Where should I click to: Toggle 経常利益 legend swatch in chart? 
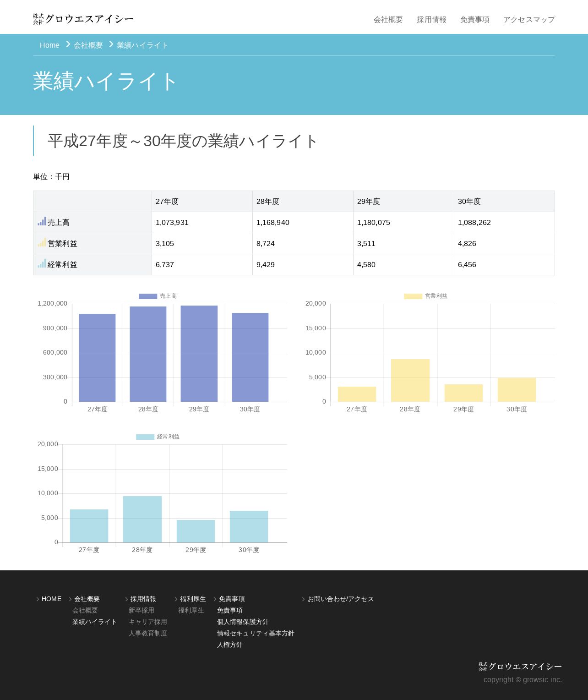(x=145, y=437)
